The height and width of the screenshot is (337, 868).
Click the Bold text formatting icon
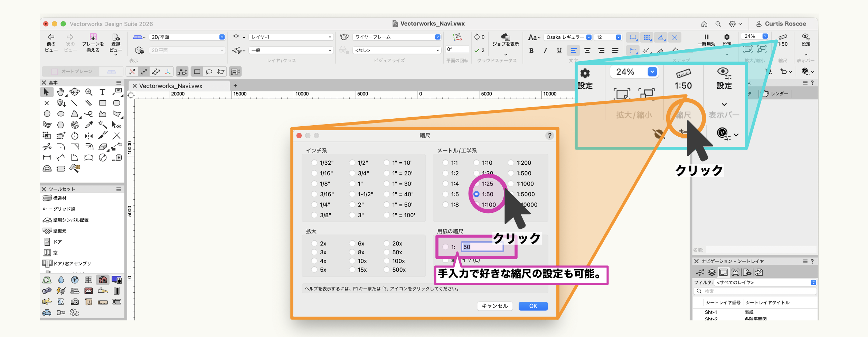[x=531, y=51]
